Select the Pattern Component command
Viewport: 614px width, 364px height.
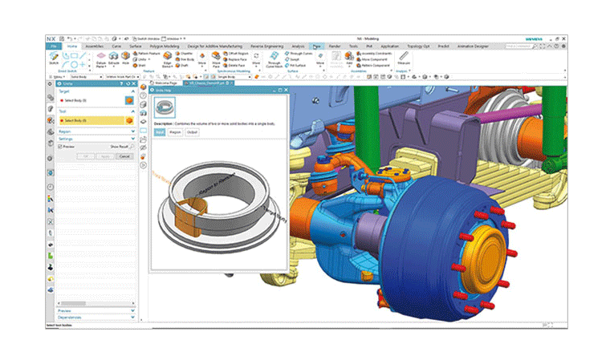372,65
